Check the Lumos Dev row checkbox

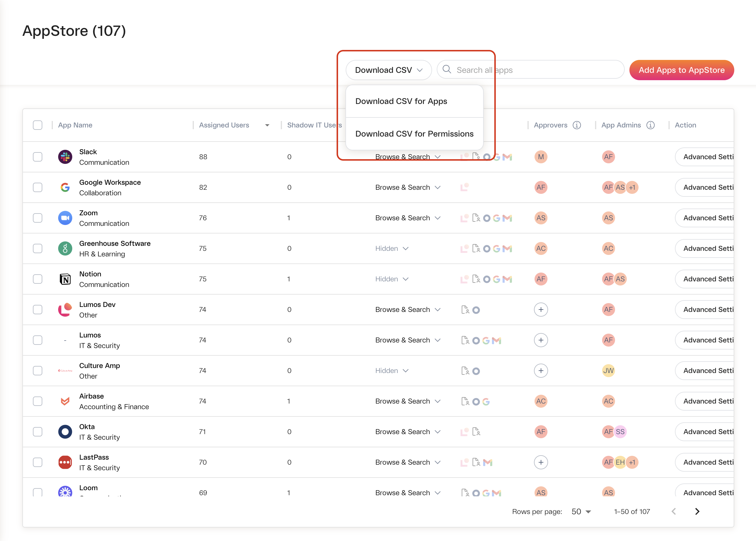click(38, 310)
